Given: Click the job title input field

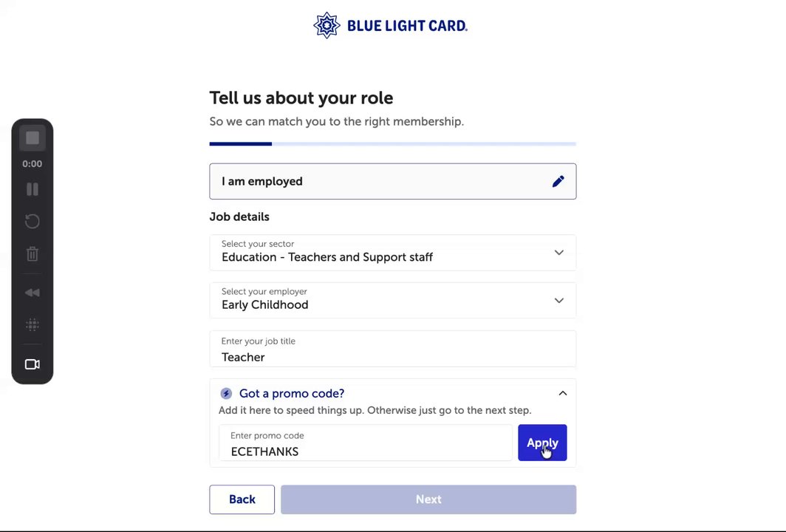Looking at the screenshot, I should [x=393, y=349].
